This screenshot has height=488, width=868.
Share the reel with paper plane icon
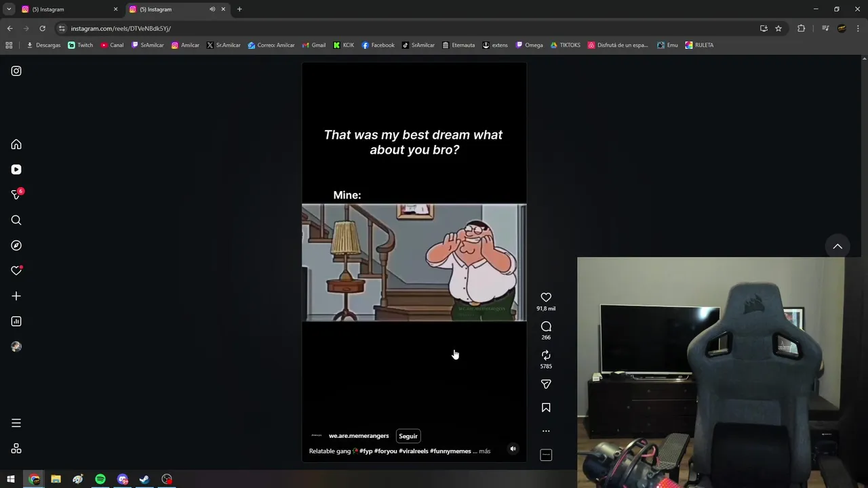[546, 384]
